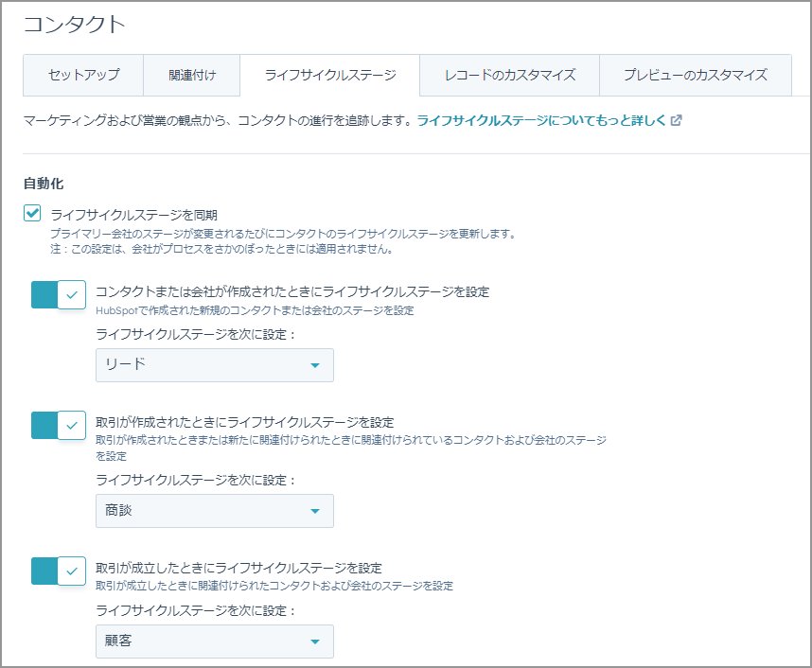Click text コンタクトまたは会社が作成されたときにライフサイクルステージを設定

coord(292,292)
